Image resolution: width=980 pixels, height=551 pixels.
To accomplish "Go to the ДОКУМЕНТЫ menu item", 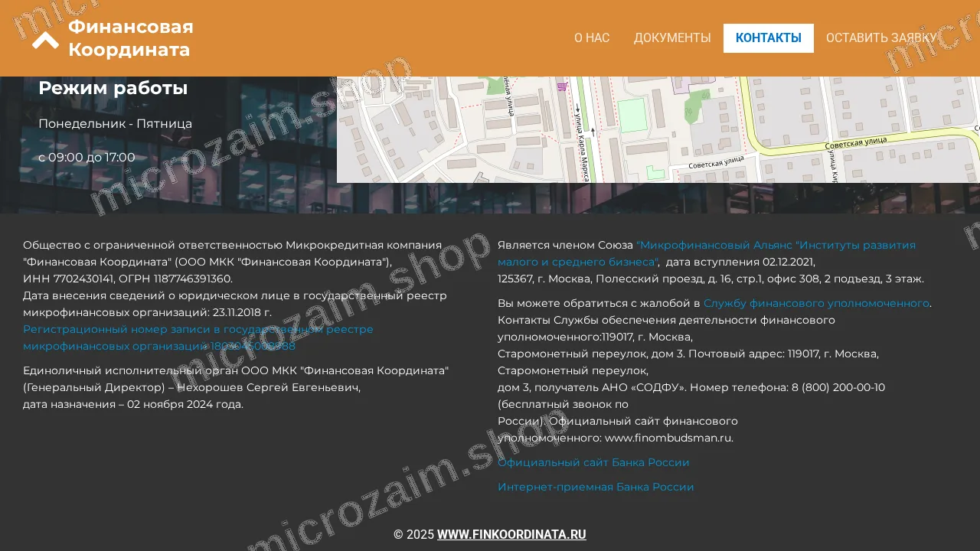I will 672,38.
